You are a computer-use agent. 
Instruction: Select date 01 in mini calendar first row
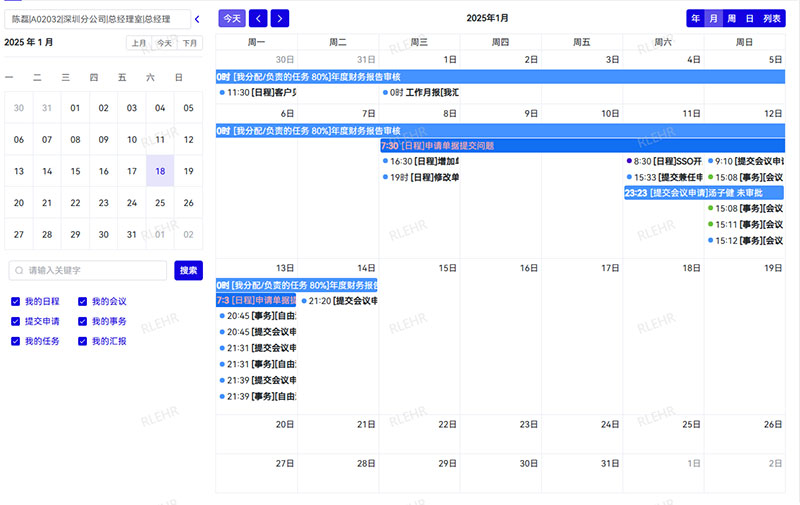pos(76,108)
